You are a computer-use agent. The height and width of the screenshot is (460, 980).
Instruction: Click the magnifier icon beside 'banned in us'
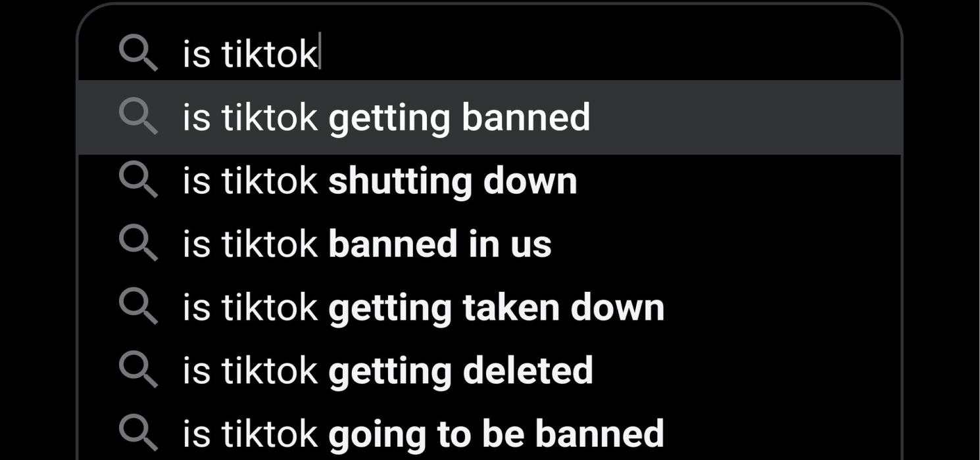pos(137,243)
